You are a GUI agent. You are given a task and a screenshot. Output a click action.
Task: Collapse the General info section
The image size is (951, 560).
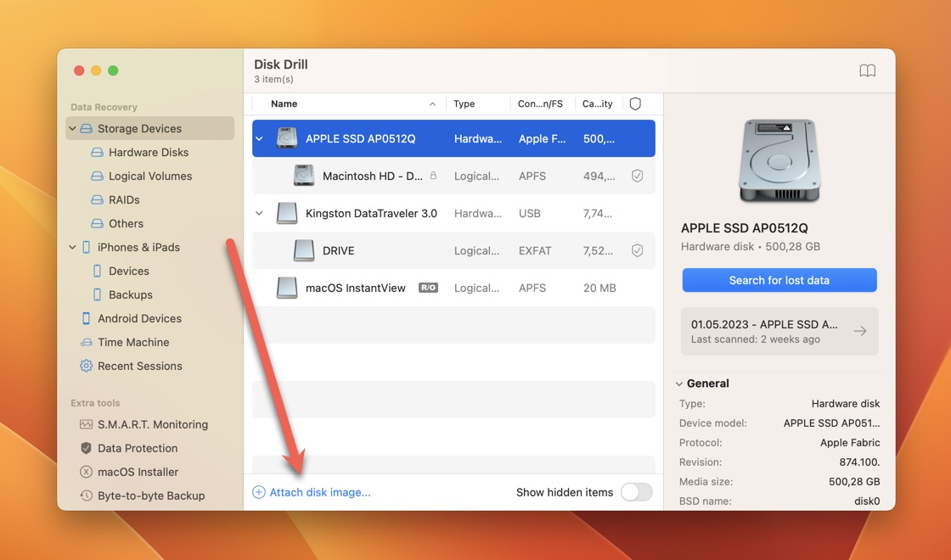coord(679,384)
